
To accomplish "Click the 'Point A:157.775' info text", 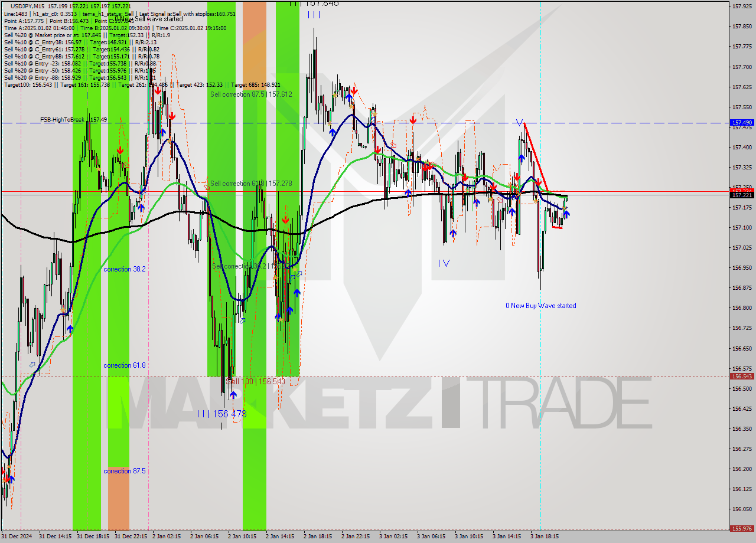I will (x=24, y=21).
